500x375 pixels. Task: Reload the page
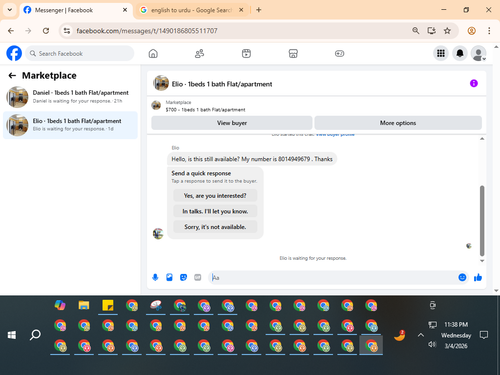pyautogui.click(x=46, y=31)
